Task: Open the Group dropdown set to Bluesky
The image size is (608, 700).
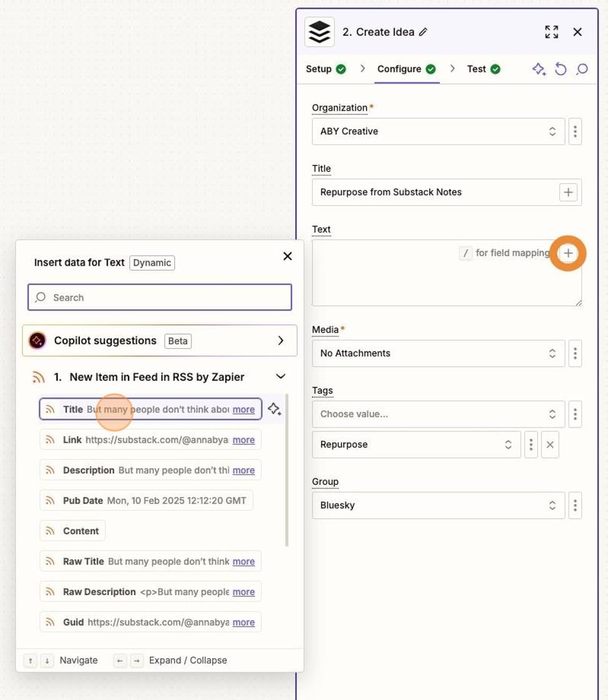Action: [x=438, y=505]
